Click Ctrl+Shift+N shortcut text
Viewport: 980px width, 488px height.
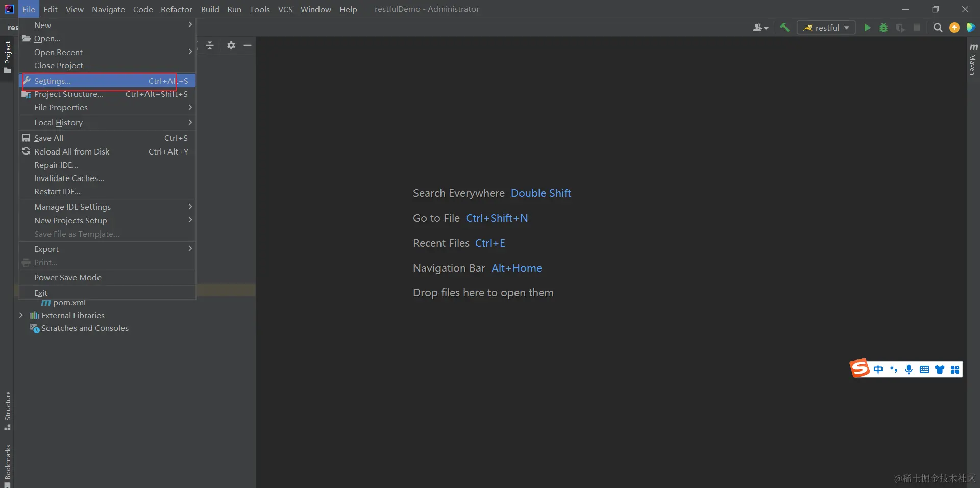pyautogui.click(x=497, y=218)
